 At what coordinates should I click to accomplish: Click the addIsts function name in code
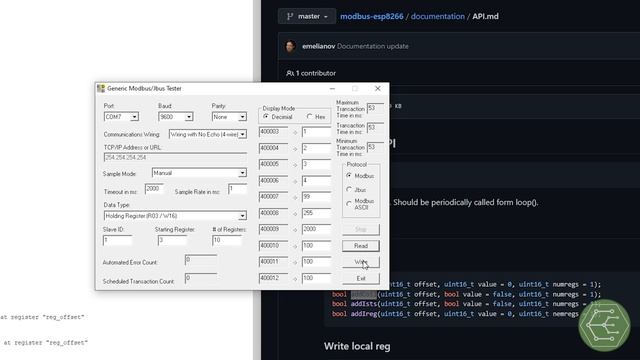(364, 304)
